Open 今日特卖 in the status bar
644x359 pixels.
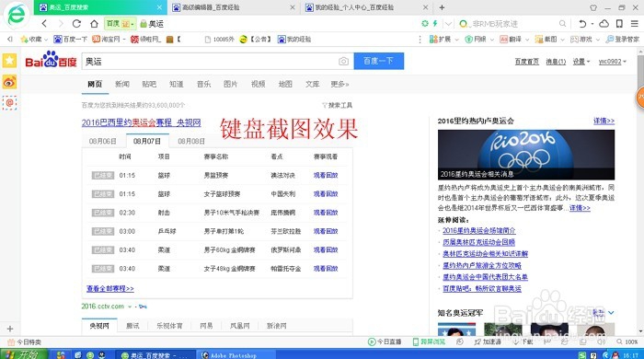tap(25, 342)
